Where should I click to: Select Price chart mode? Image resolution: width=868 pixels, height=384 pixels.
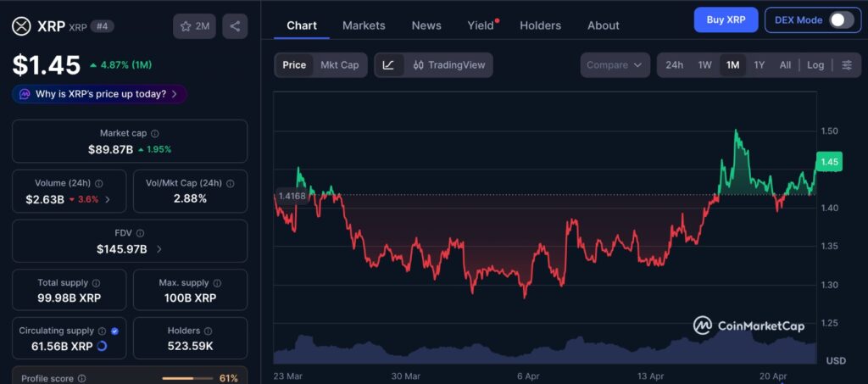point(294,64)
